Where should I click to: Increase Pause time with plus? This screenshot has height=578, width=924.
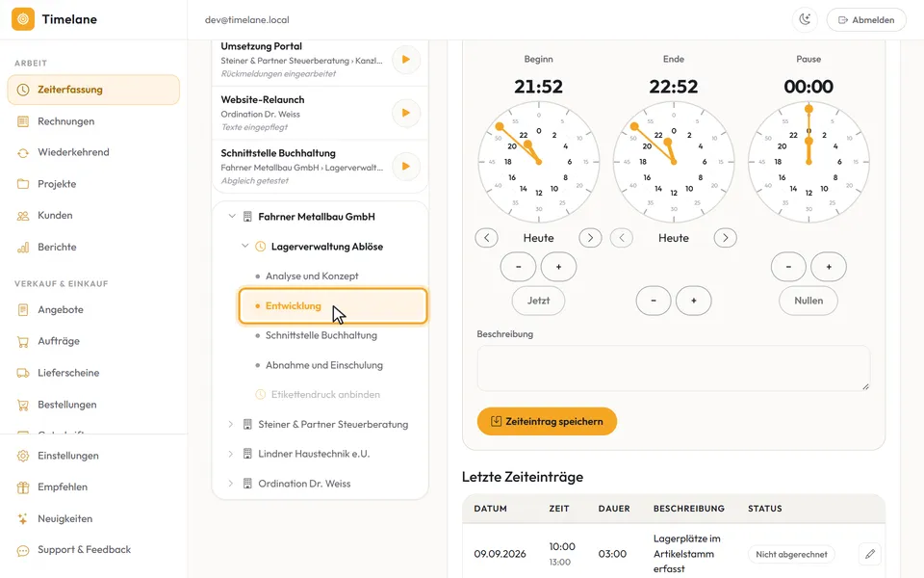point(829,267)
